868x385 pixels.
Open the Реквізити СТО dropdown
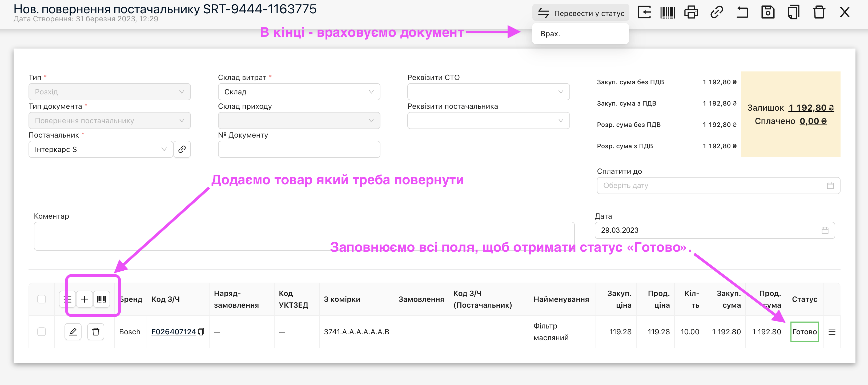pos(488,92)
